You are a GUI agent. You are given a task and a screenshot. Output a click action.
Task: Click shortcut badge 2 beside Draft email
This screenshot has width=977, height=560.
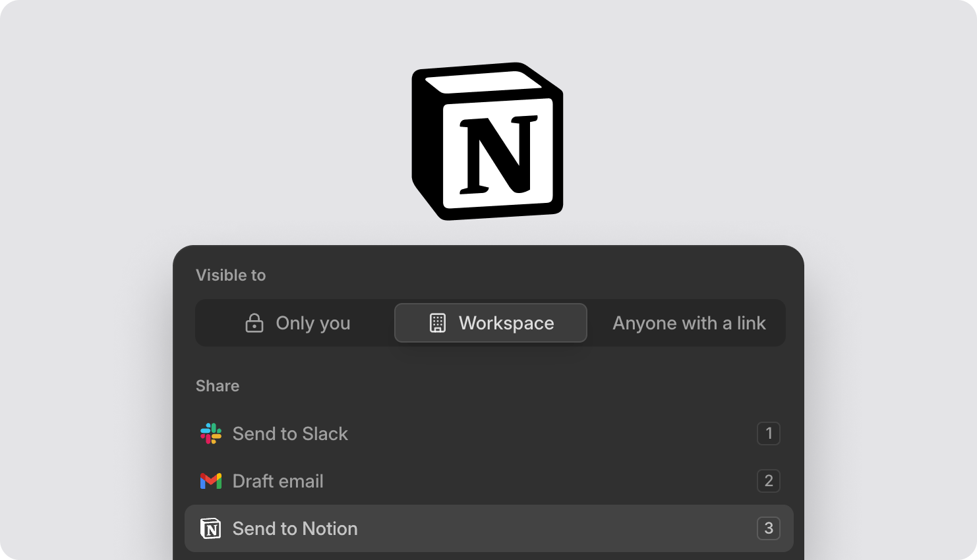click(769, 481)
